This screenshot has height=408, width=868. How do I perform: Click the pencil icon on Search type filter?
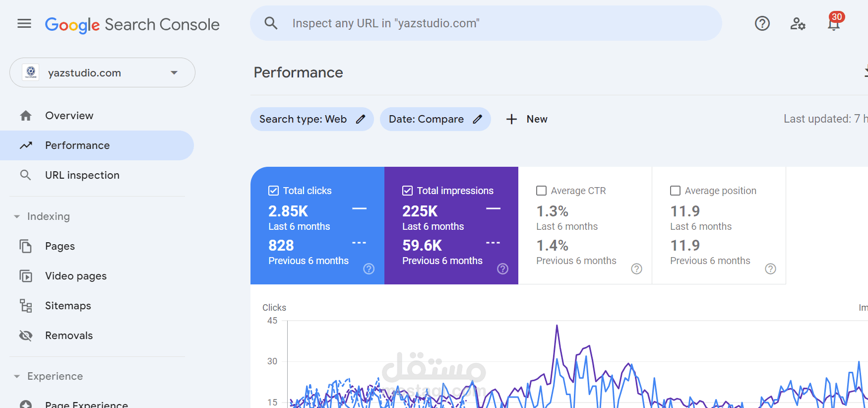(361, 119)
